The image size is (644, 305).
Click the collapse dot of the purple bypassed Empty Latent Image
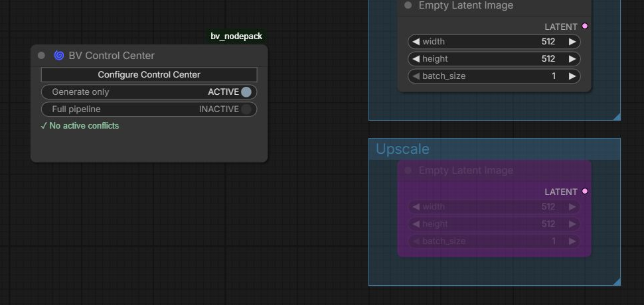(x=408, y=170)
